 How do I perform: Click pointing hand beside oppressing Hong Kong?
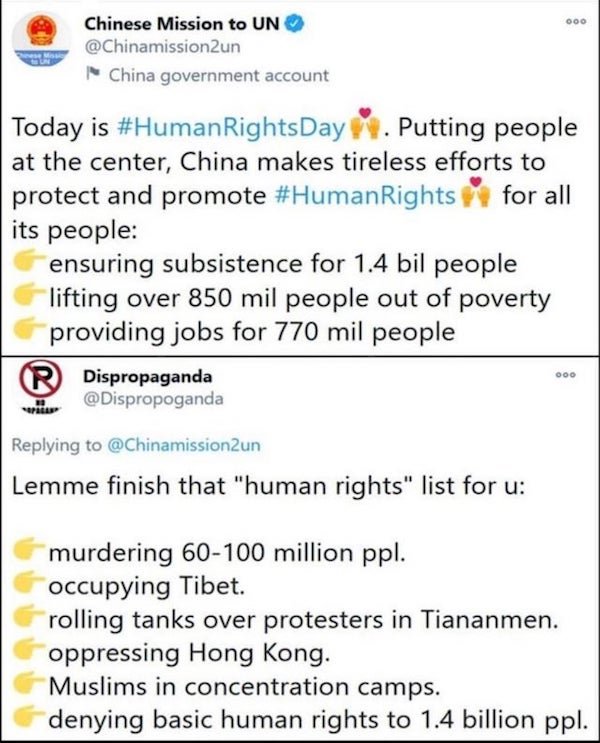30,650
